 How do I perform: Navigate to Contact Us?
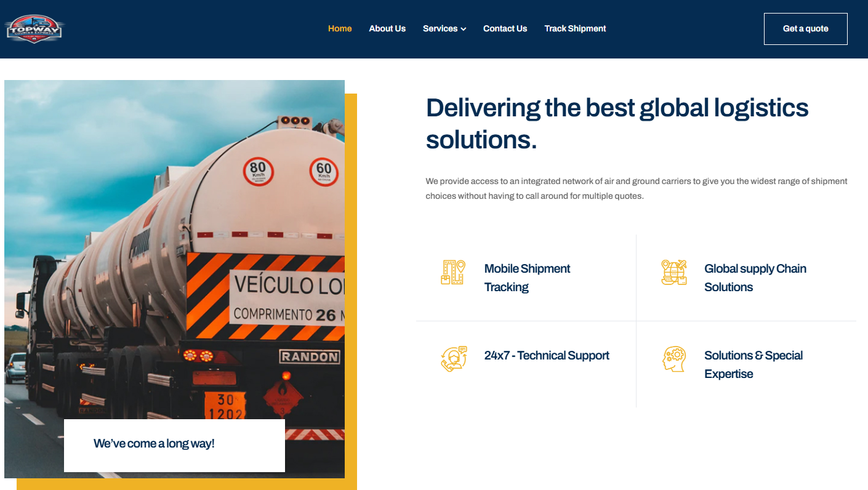pyautogui.click(x=505, y=28)
